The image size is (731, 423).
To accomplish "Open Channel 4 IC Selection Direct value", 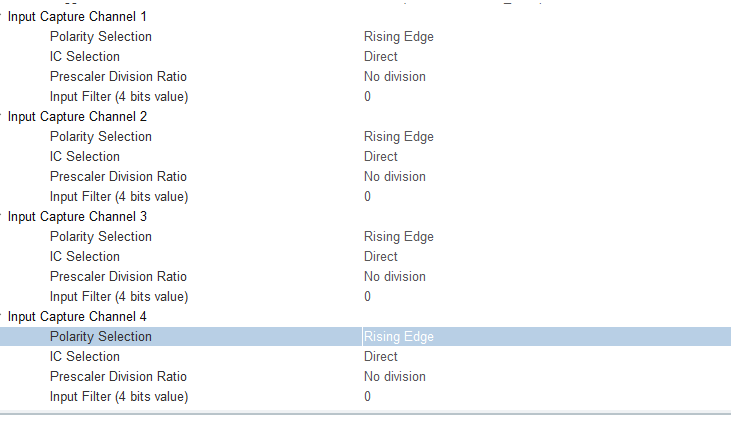I will [x=380, y=357].
